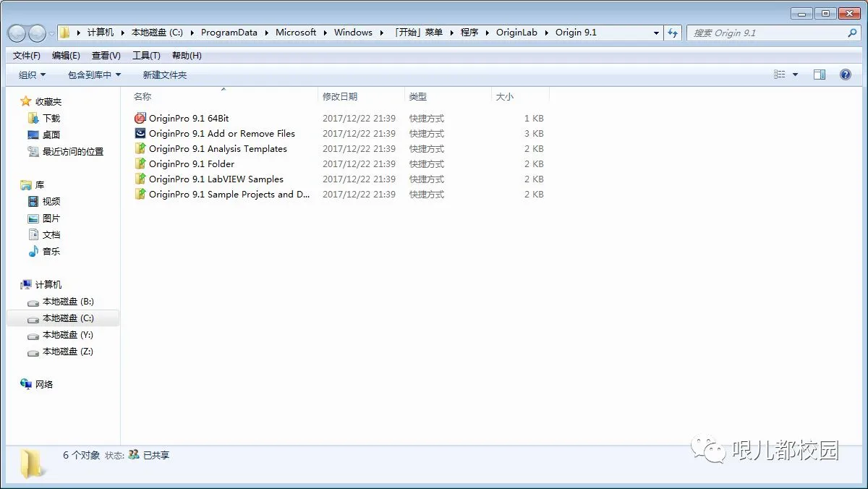Click the 最近访问的位置 icon
Screen dimensions: 868x489
pyautogui.click(x=33, y=151)
